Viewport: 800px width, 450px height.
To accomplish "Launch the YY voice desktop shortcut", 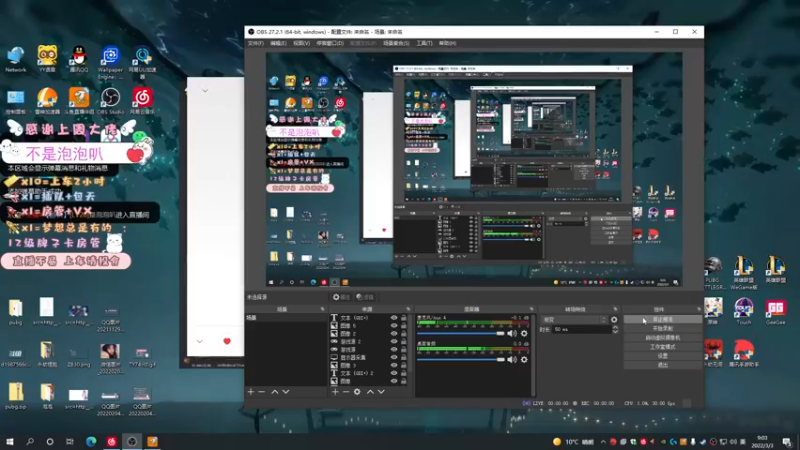I will click(x=47, y=59).
